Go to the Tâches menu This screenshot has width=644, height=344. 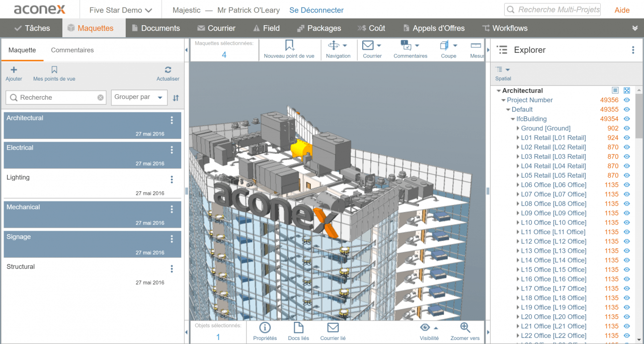[32, 28]
